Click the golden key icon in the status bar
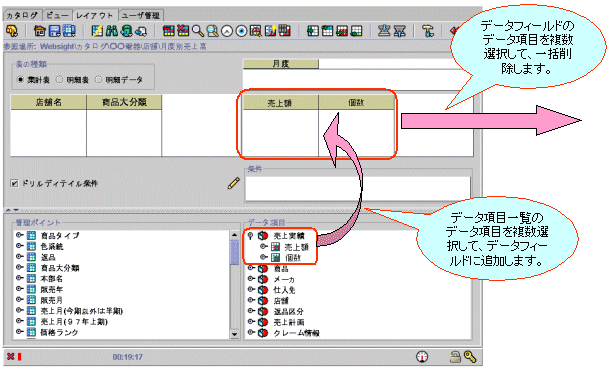 coord(470,357)
